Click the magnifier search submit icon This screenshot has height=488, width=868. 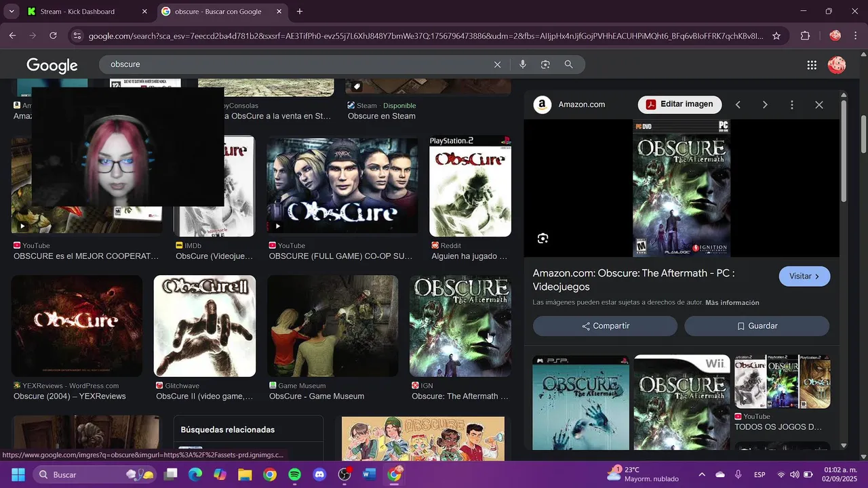point(569,64)
